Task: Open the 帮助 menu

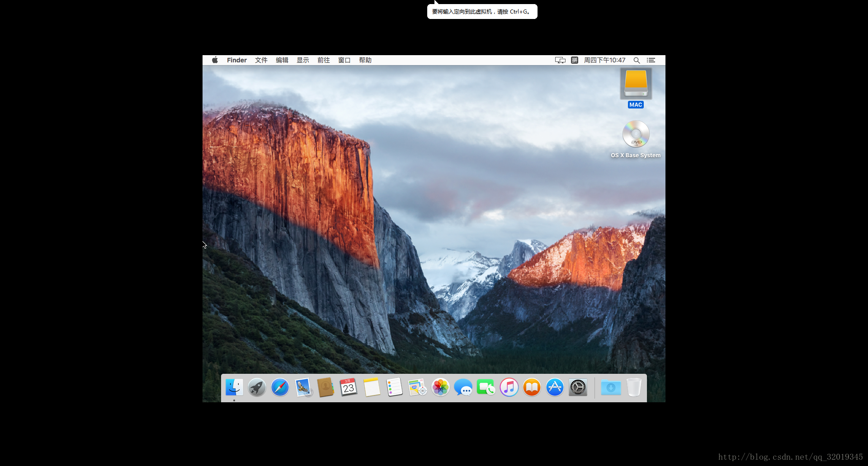Action: point(365,60)
